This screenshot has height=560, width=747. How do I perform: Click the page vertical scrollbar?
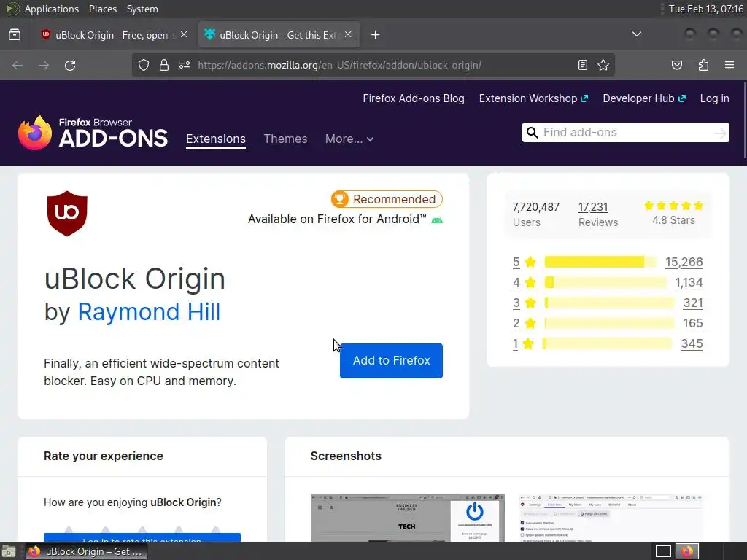pyautogui.click(x=745, y=120)
